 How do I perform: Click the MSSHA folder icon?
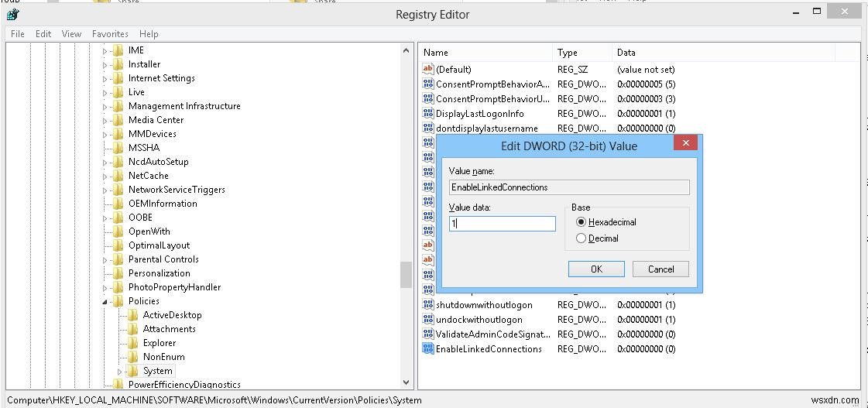pyautogui.click(x=118, y=148)
